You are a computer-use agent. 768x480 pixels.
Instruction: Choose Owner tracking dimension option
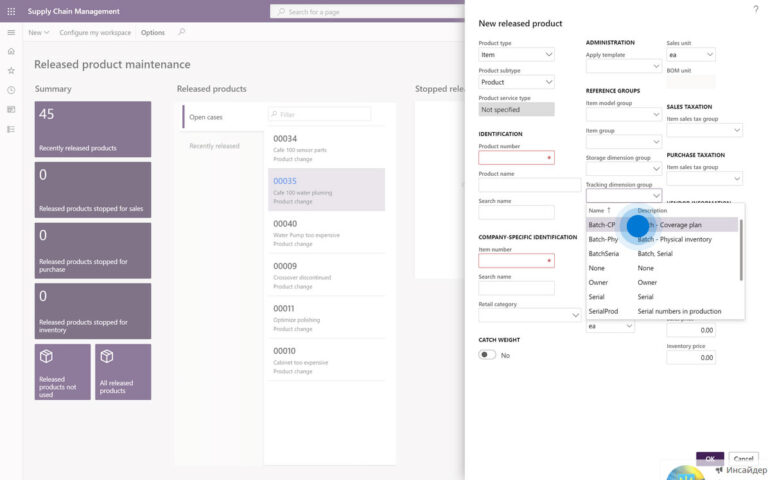(662, 282)
